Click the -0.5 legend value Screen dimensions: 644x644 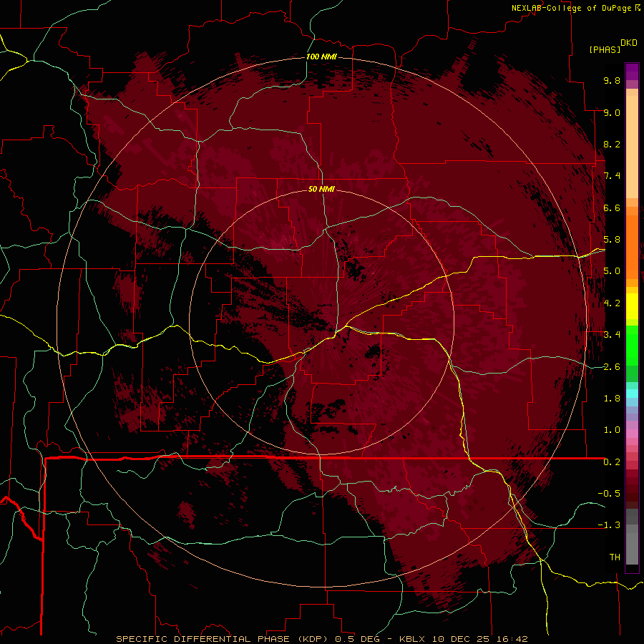609,494
